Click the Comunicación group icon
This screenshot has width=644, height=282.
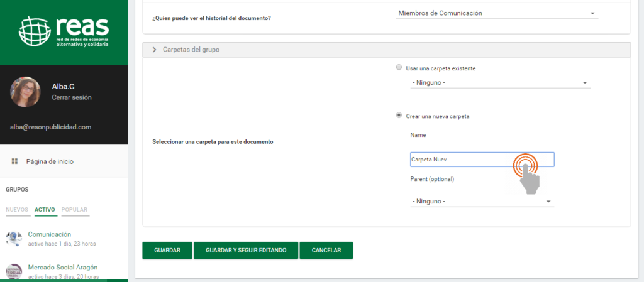pyautogui.click(x=14, y=238)
